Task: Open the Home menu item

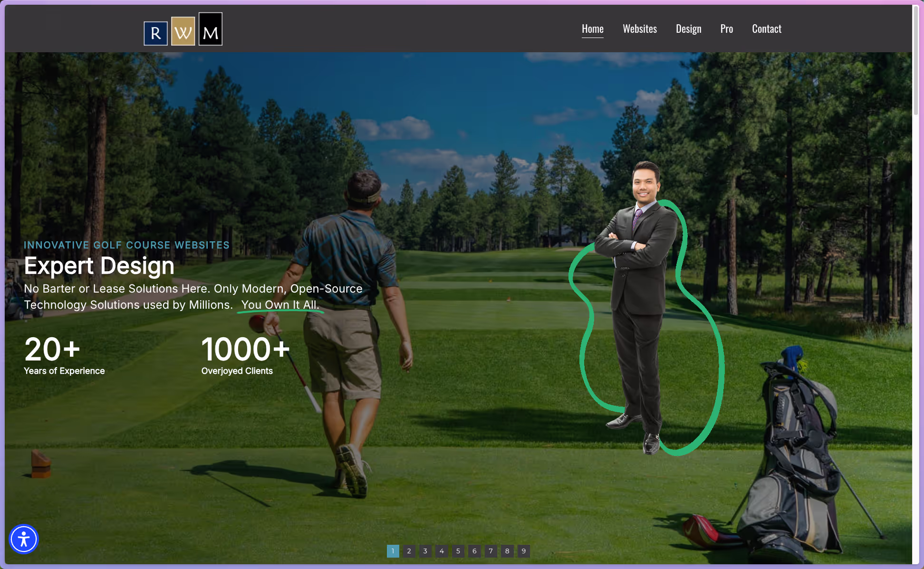Action: point(592,29)
